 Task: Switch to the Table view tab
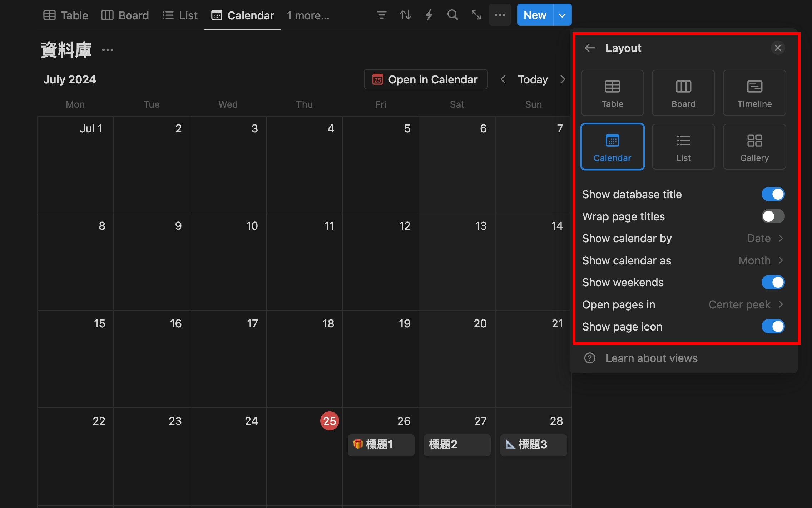pyautogui.click(x=66, y=15)
